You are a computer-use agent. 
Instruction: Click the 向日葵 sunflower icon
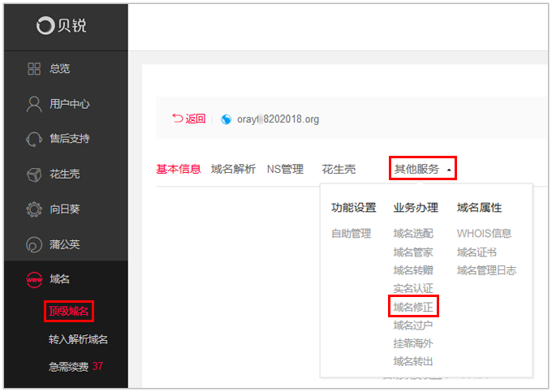(34, 209)
